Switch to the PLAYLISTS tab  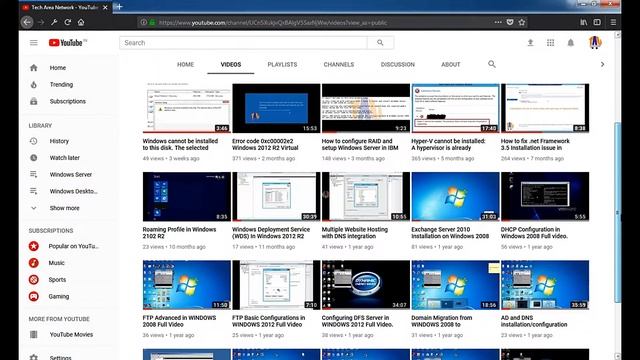pos(282,64)
